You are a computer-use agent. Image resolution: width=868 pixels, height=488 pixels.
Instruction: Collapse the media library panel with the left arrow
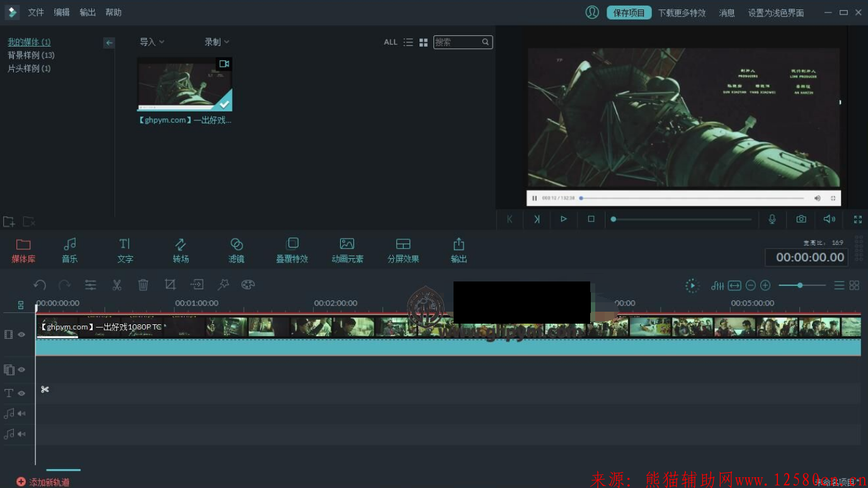(x=109, y=43)
